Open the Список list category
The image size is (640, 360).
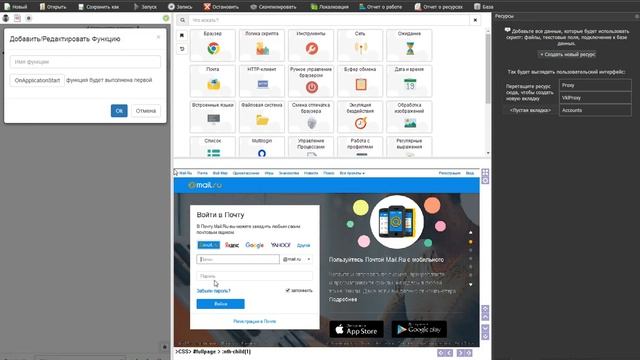213,147
